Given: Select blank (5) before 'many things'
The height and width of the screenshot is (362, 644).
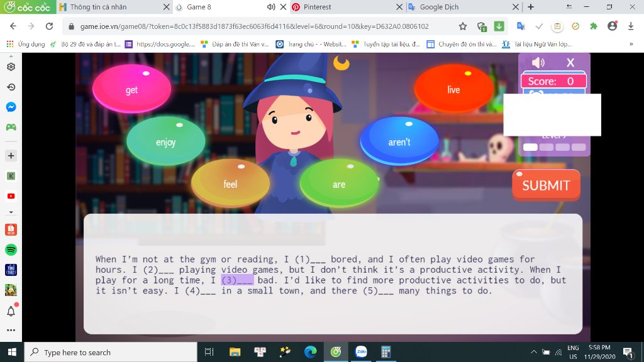Looking at the screenshot, I should 378,291.
